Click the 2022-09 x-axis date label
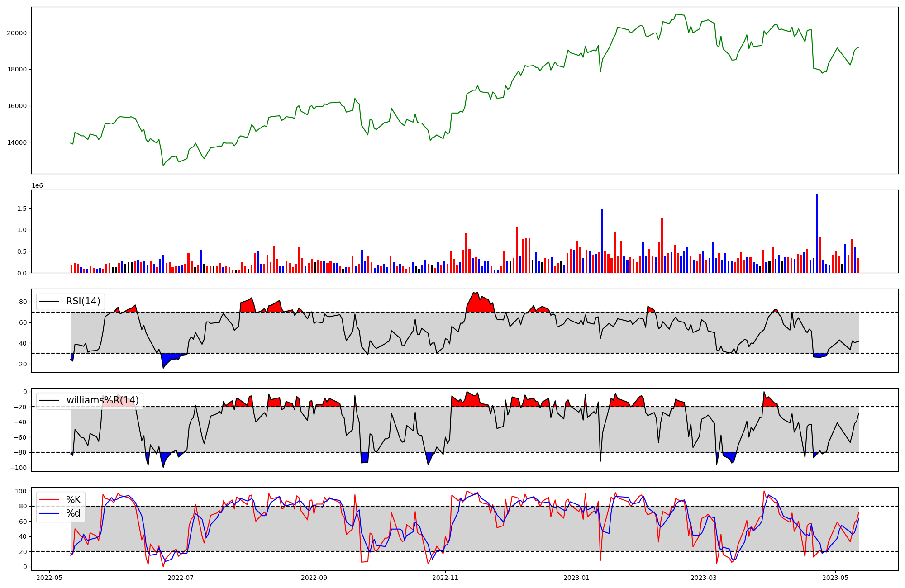 (x=314, y=578)
